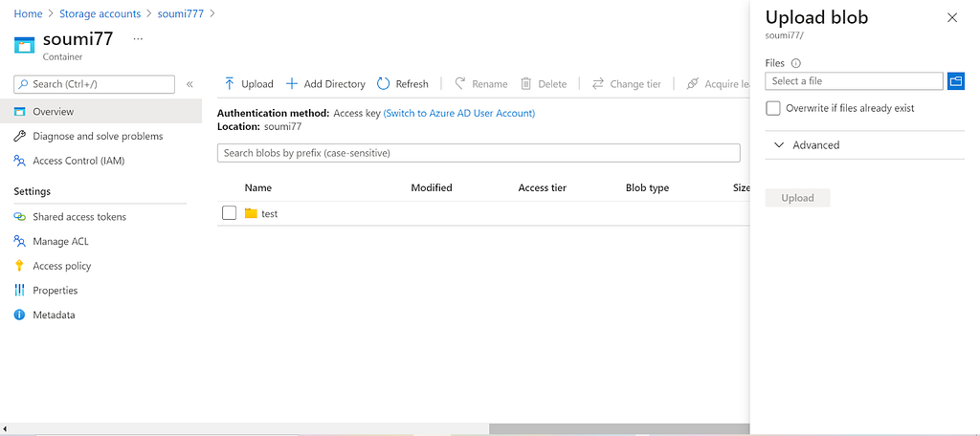Click the Upload toolbar button
The width and height of the screenshot is (980, 436).
(249, 84)
